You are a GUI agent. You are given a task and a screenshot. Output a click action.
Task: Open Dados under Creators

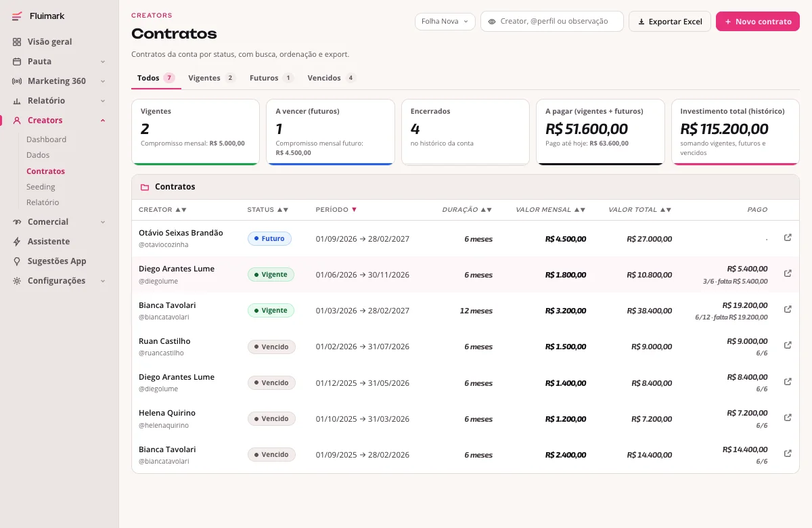[38, 155]
